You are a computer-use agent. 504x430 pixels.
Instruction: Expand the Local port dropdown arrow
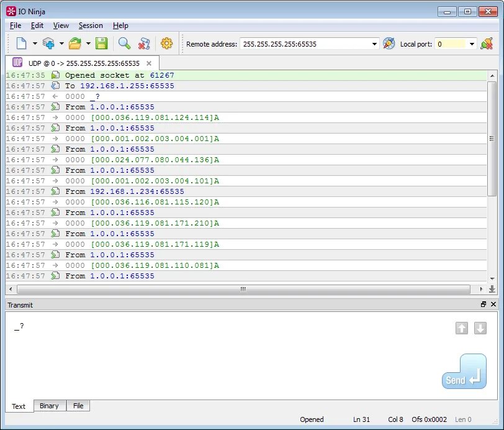pos(472,44)
